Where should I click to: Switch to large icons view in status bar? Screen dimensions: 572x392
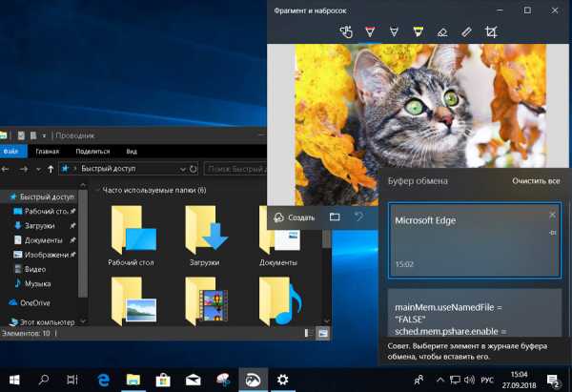click(x=322, y=333)
